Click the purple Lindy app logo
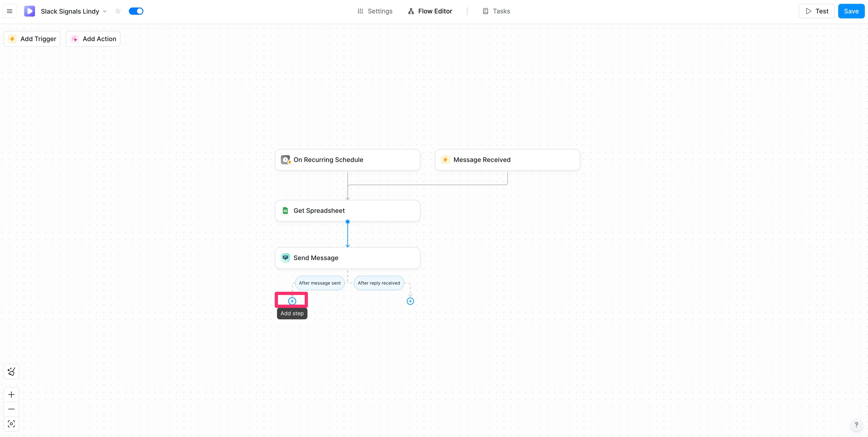 click(29, 11)
